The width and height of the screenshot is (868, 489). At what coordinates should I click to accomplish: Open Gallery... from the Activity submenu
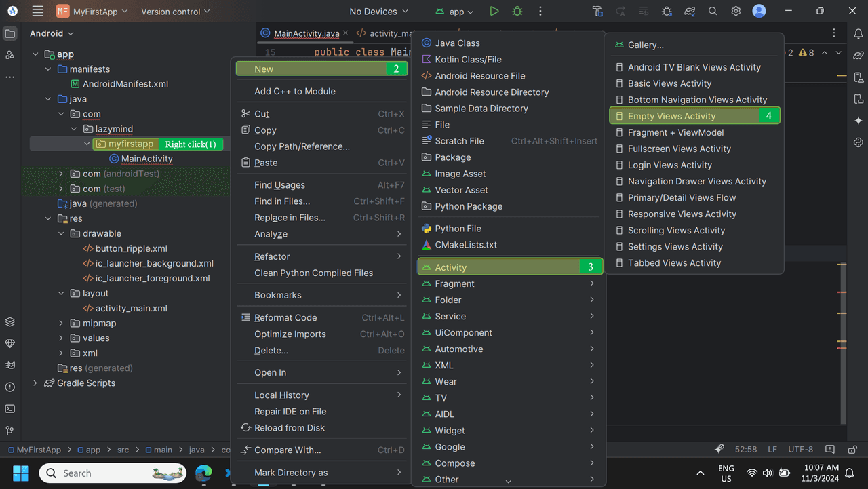pos(694,45)
